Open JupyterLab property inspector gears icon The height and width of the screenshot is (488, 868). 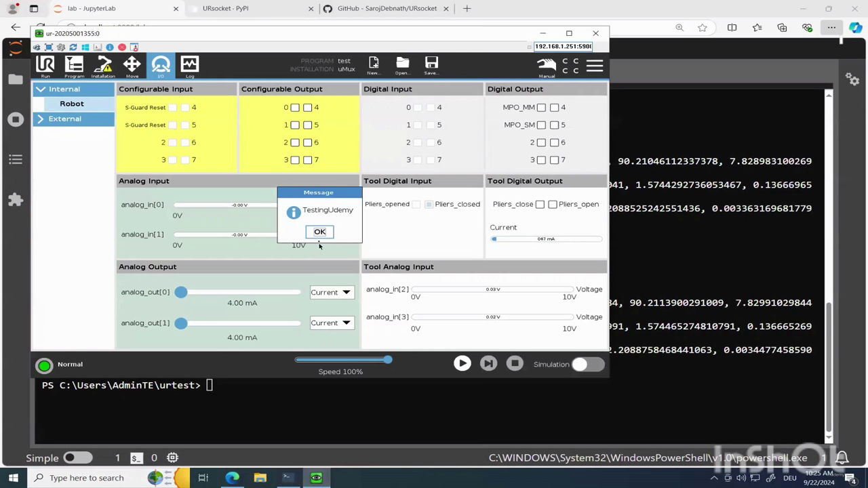point(852,79)
